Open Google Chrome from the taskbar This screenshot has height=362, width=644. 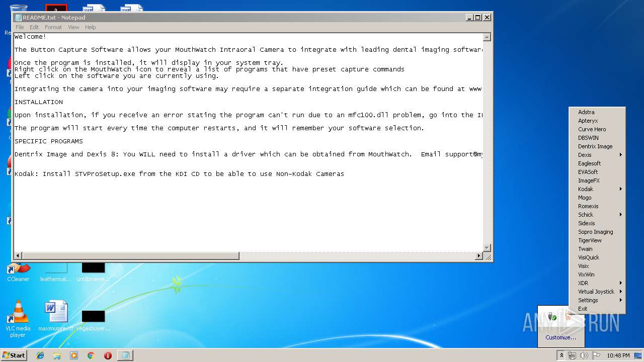point(91,355)
